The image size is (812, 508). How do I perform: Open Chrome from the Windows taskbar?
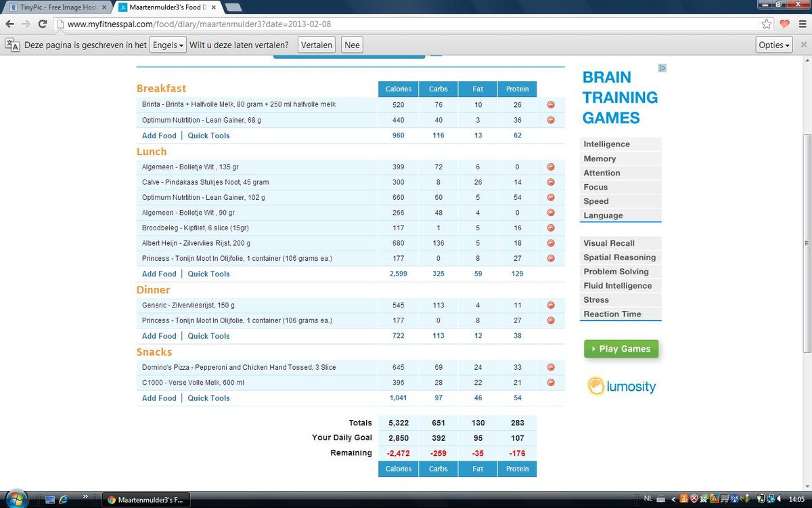tap(145, 500)
